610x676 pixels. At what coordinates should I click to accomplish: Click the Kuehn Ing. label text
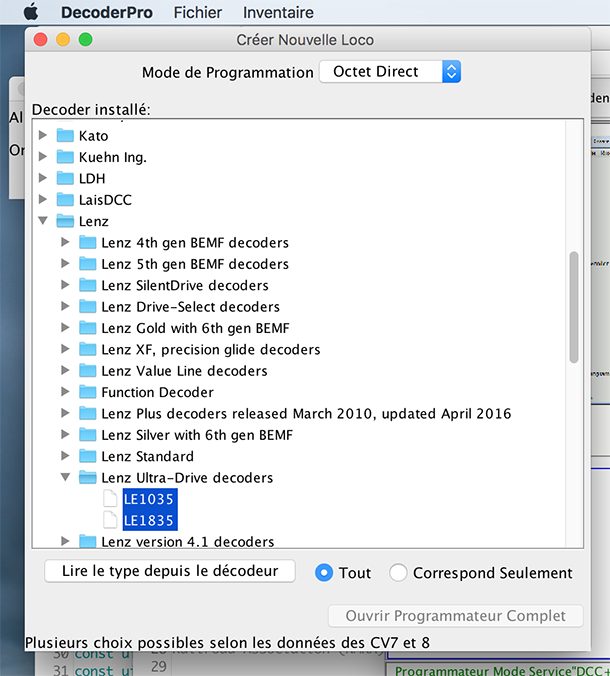(113, 157)
